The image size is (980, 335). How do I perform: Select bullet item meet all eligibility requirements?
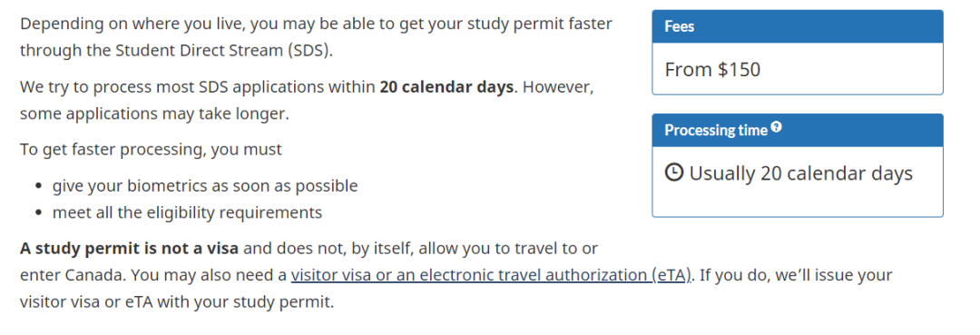[187, 212]
